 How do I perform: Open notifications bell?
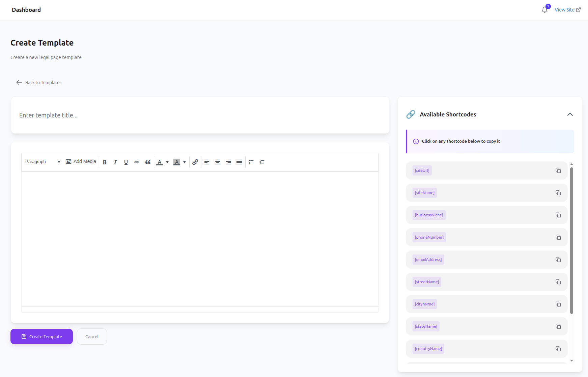(545, 10)
